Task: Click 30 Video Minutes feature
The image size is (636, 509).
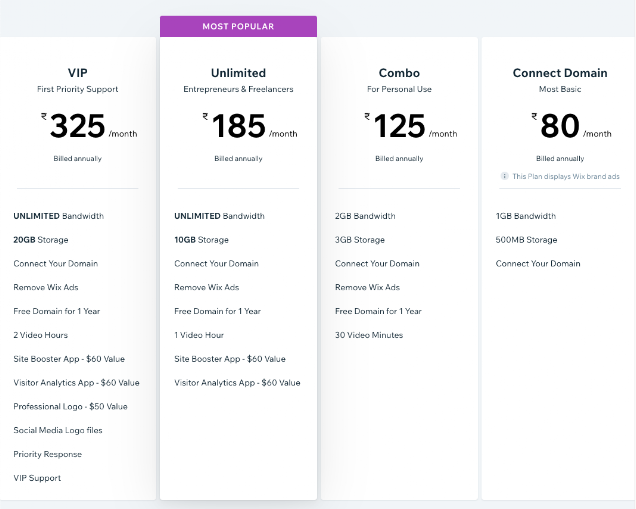Action: coord(369,335)
